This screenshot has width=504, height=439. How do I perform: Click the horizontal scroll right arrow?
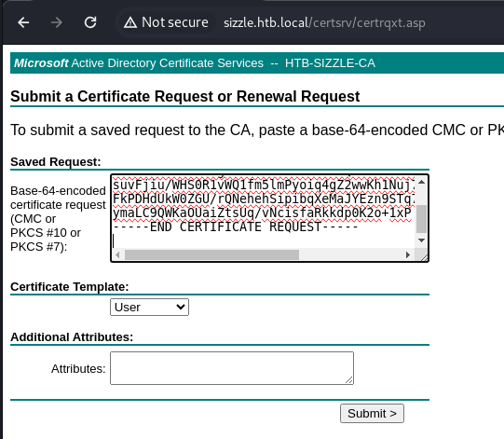coord(408,255)
